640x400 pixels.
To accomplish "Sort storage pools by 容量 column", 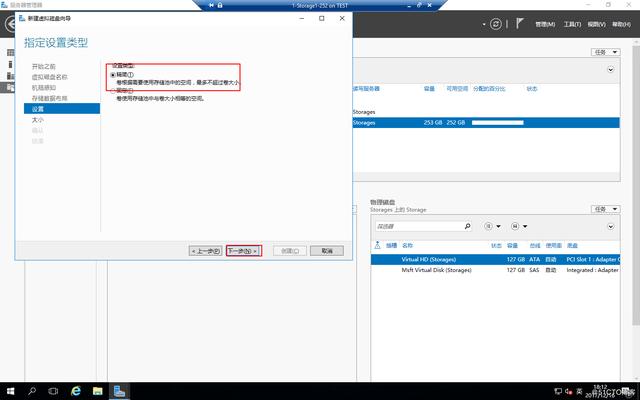I will tap(429, 89).
